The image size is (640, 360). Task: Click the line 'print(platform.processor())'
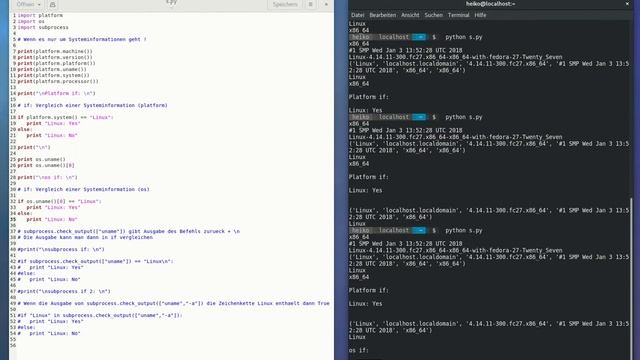58,81
